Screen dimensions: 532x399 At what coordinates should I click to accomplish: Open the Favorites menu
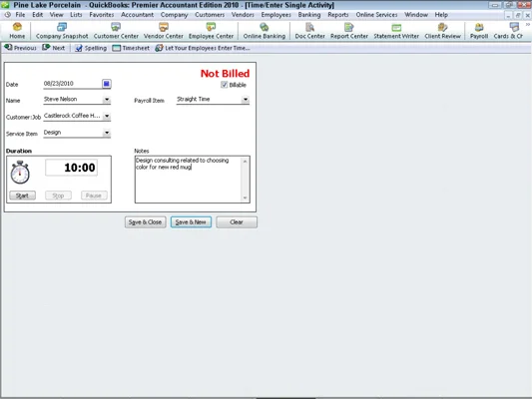click(102, 15)
